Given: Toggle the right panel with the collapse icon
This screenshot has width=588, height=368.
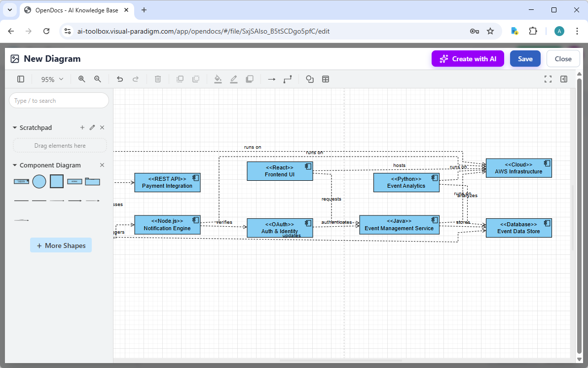Looking at the screenshot, I should pos(564,79).
